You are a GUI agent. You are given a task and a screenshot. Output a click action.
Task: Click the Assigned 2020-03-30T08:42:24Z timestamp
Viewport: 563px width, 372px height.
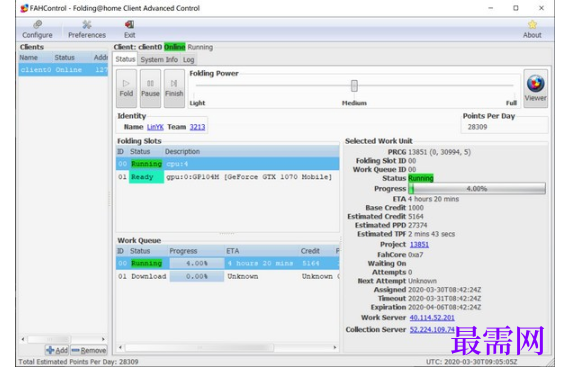click(x=445, y=290)
